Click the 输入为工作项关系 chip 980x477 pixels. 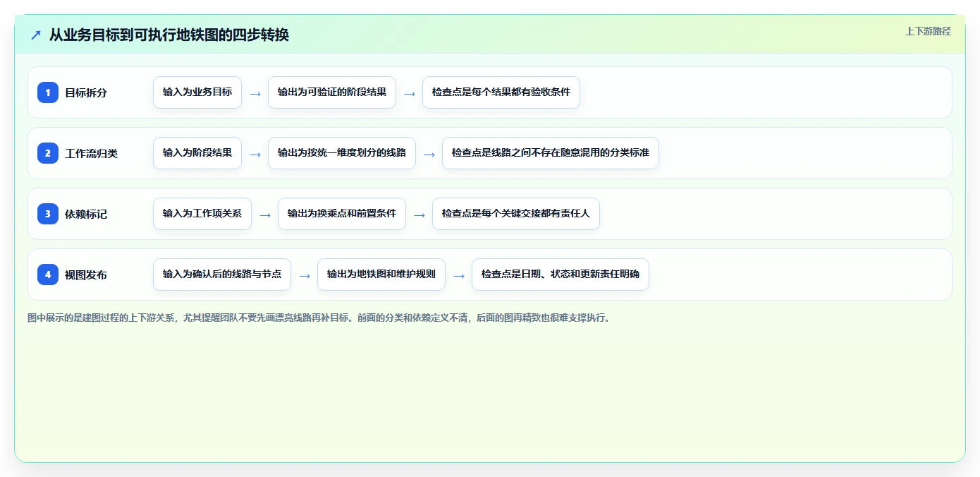[x=202, y=214]
